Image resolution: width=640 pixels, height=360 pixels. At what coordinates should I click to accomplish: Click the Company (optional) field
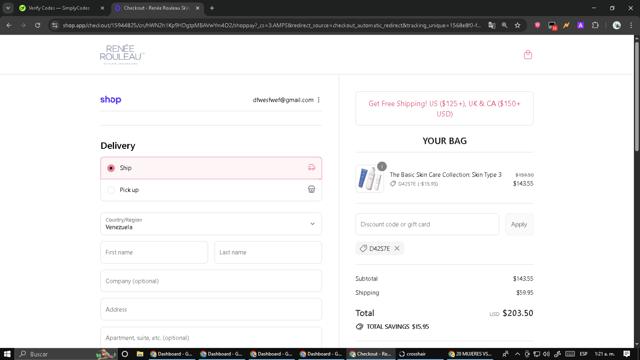(x=211, y=281)
